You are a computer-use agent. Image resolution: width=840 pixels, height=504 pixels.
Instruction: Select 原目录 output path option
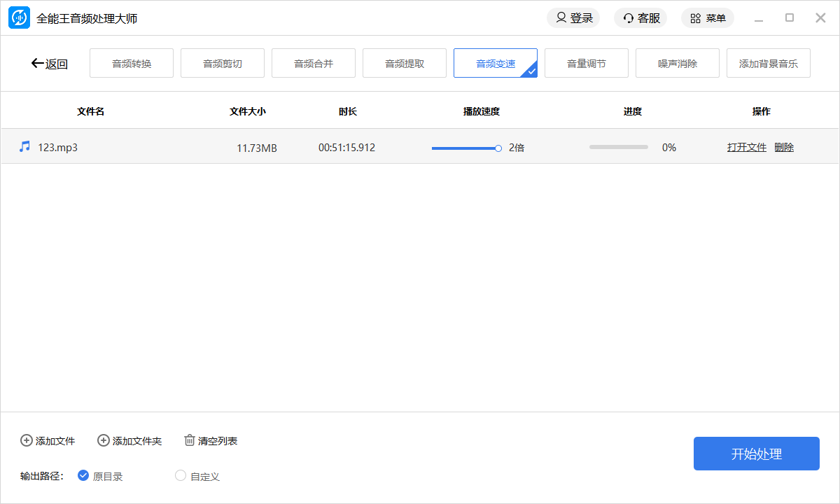[83, 476]
